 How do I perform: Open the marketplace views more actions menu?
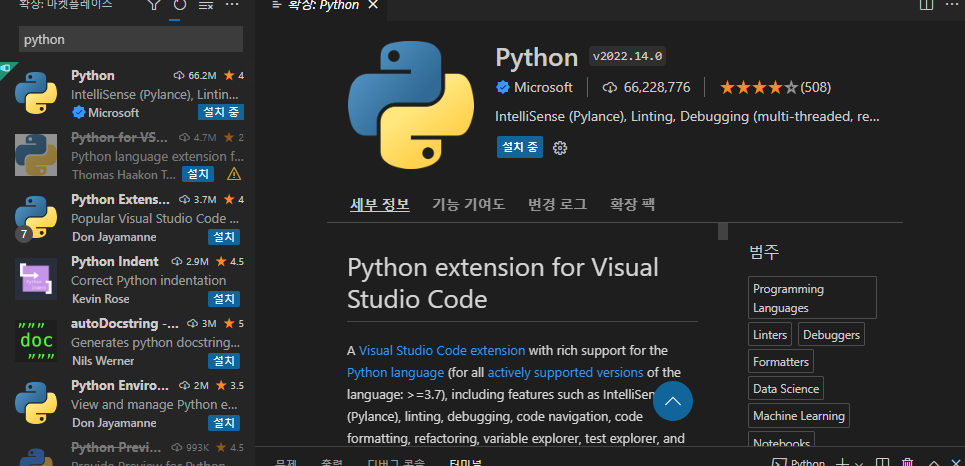231,5
